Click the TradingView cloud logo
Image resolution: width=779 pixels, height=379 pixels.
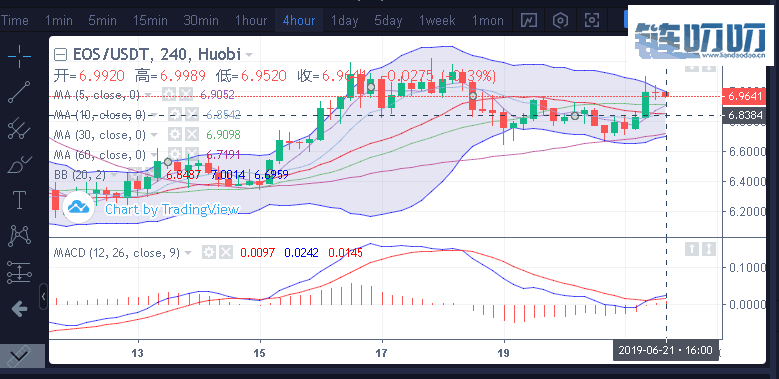pyautogui.click(x=78, y=207)
